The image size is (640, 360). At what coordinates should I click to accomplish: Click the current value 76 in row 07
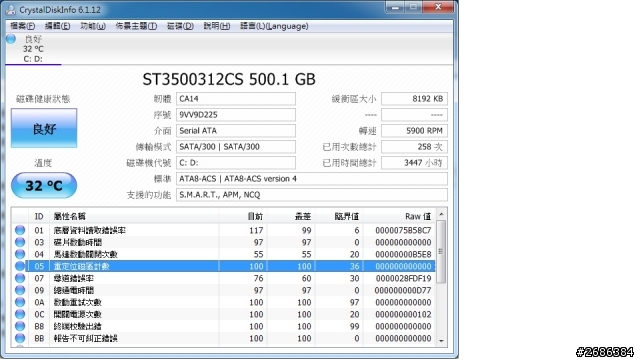pyautogui.click(x=258, y=278)
